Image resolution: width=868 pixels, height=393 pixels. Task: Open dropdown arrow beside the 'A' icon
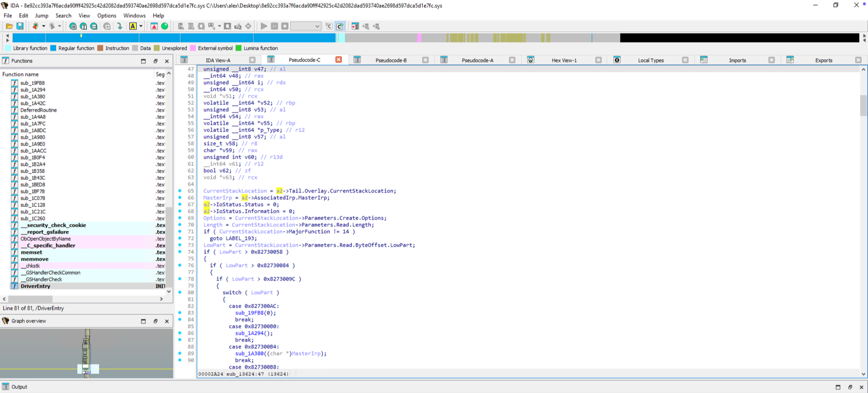[x=141, y=26]
